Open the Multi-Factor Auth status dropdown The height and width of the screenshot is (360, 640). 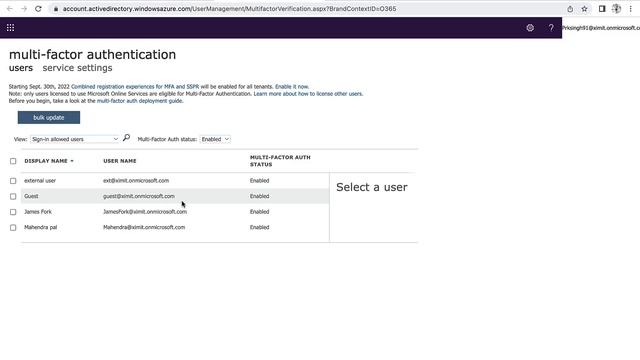[215, 139]
